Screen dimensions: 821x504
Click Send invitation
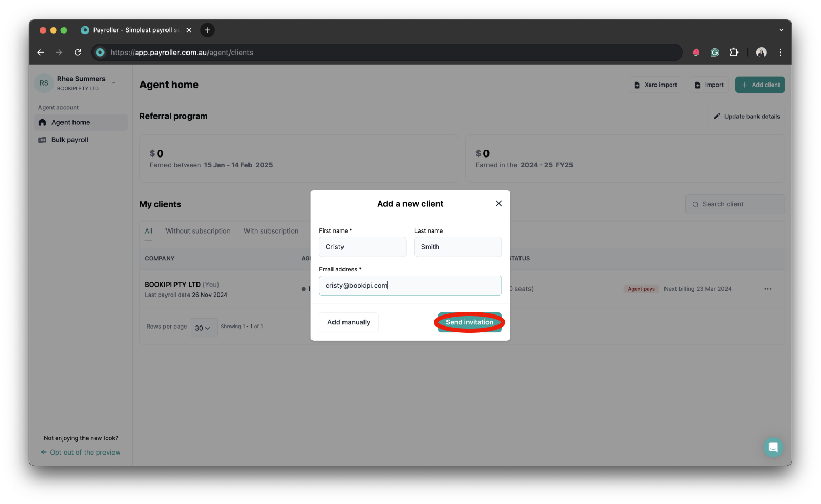pyautogui.click(x=469, y=322)
